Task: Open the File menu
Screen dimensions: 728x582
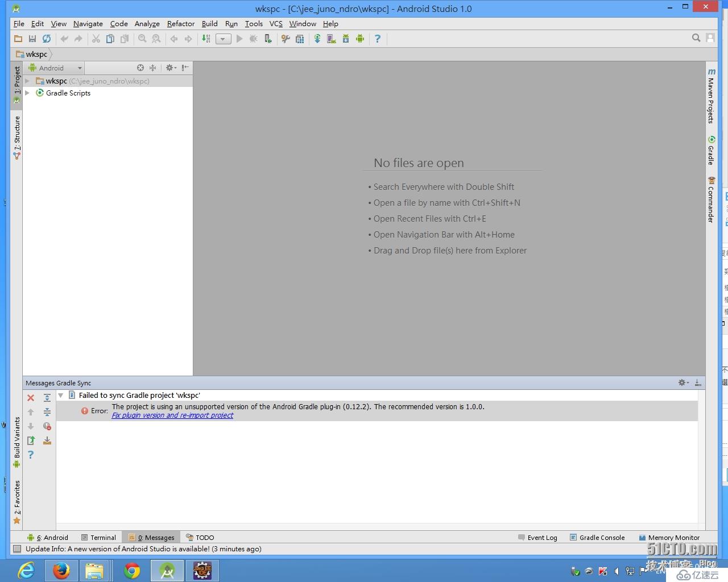Action: 19,24
